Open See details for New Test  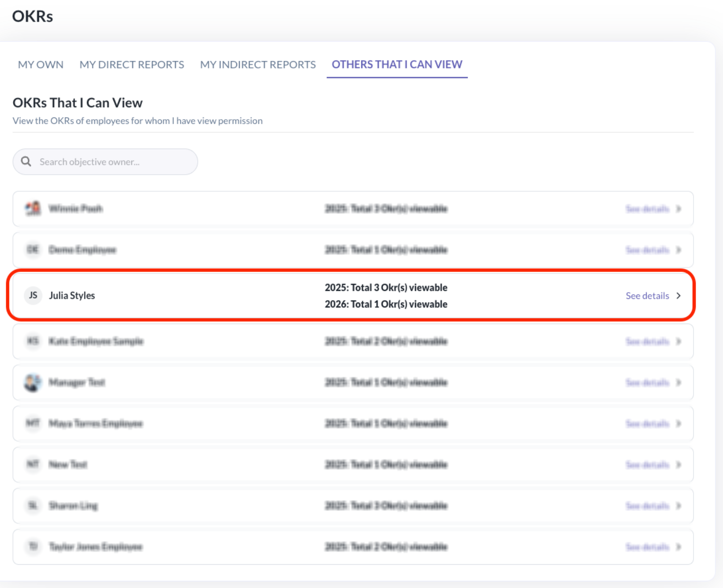pos(647,465)
